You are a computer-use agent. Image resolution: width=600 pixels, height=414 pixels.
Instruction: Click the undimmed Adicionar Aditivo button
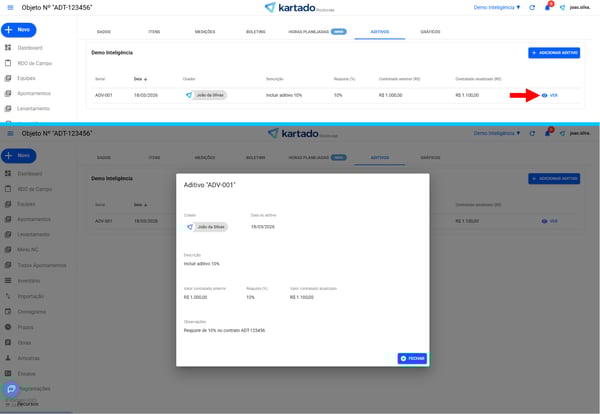(x=554, y=53)
